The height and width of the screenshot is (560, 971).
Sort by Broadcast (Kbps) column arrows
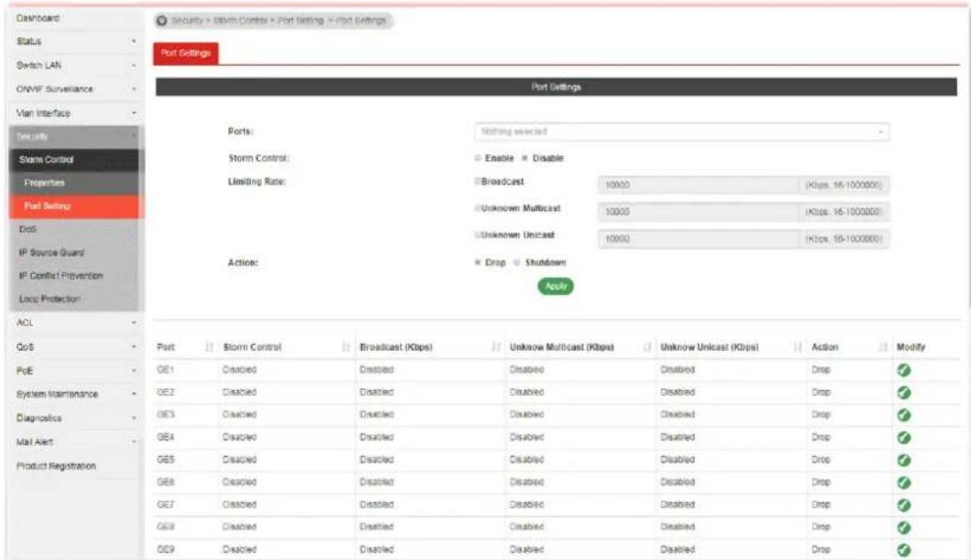496,347
